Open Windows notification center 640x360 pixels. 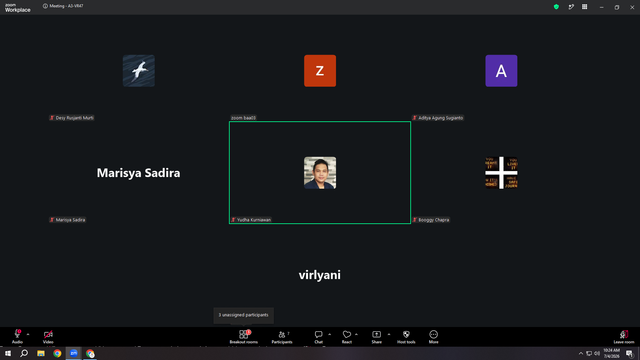click(x=629, y=353)
